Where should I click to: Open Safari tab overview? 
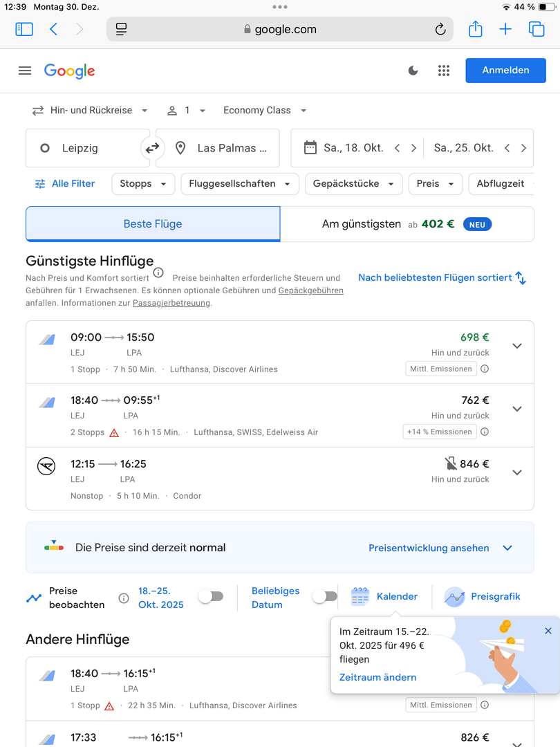tap(536, 29)
